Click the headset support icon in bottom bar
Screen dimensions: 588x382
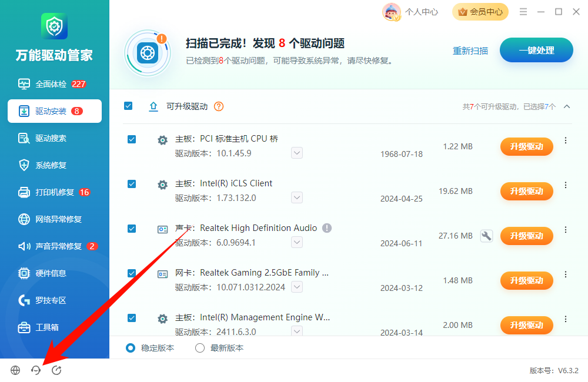pos(36,370)
